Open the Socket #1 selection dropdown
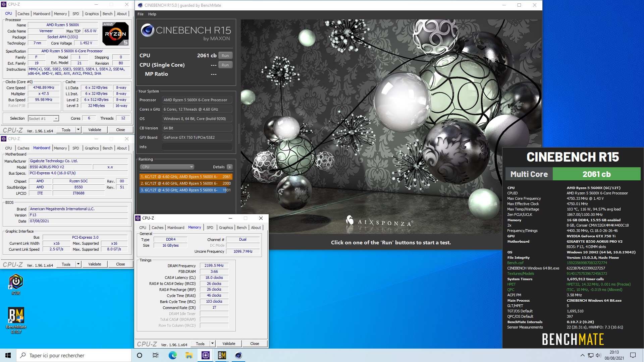Image resolution: width=644 pixels, height=362 pixels. click(43, 118)
